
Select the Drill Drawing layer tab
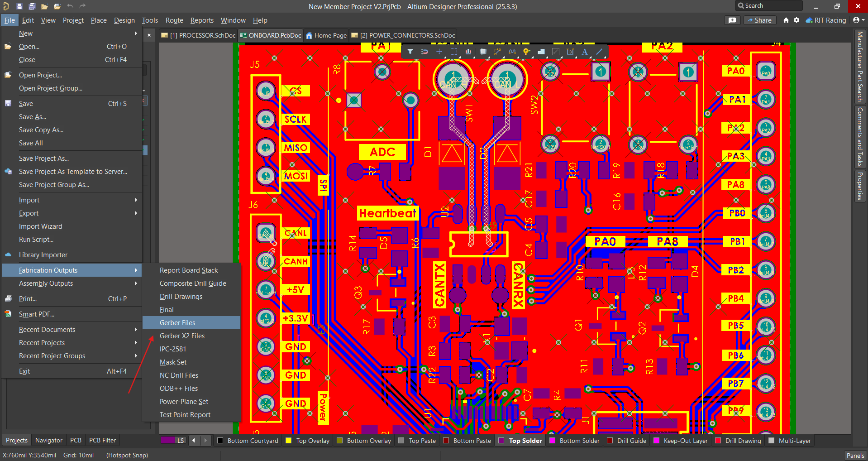pyautogui.click(x=738, y=441)
